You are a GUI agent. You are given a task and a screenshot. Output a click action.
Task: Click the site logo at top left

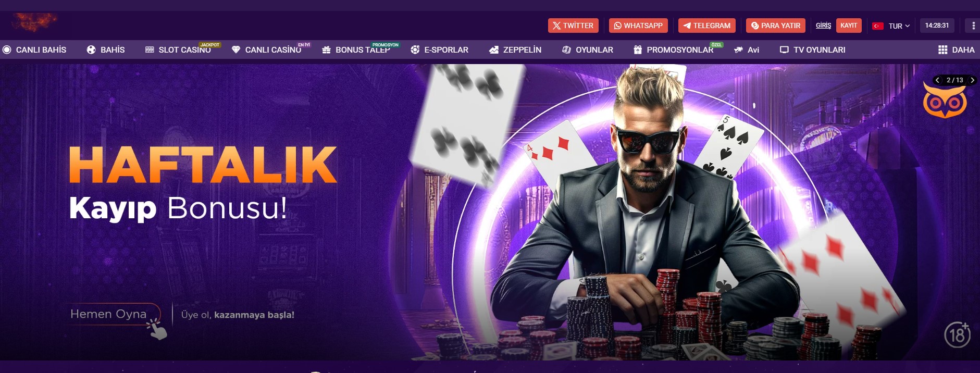[34, 22]
